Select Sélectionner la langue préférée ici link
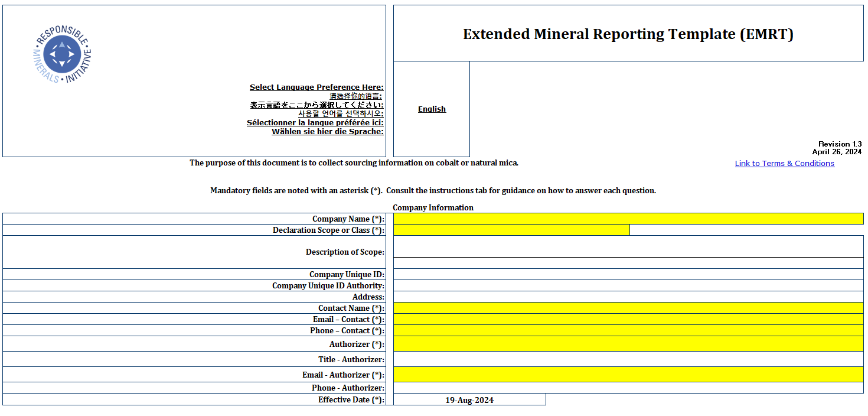 315,122
